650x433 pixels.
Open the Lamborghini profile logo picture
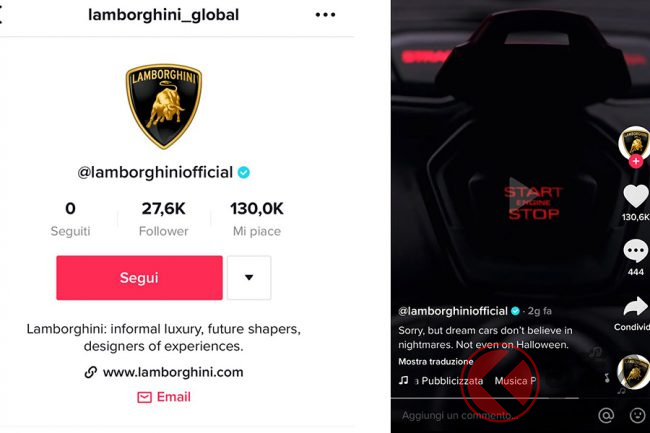[164, 106]
